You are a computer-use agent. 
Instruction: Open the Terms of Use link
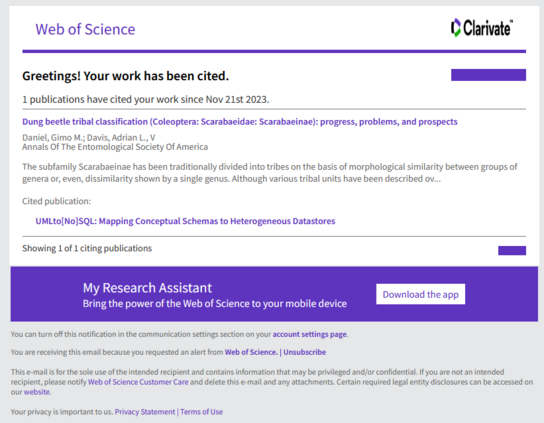coord(202,412)
